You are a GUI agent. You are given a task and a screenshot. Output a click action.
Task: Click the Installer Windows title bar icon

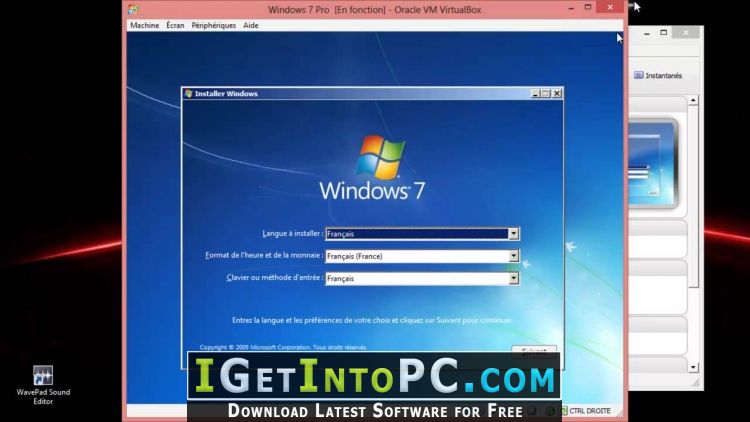point(188,93)
